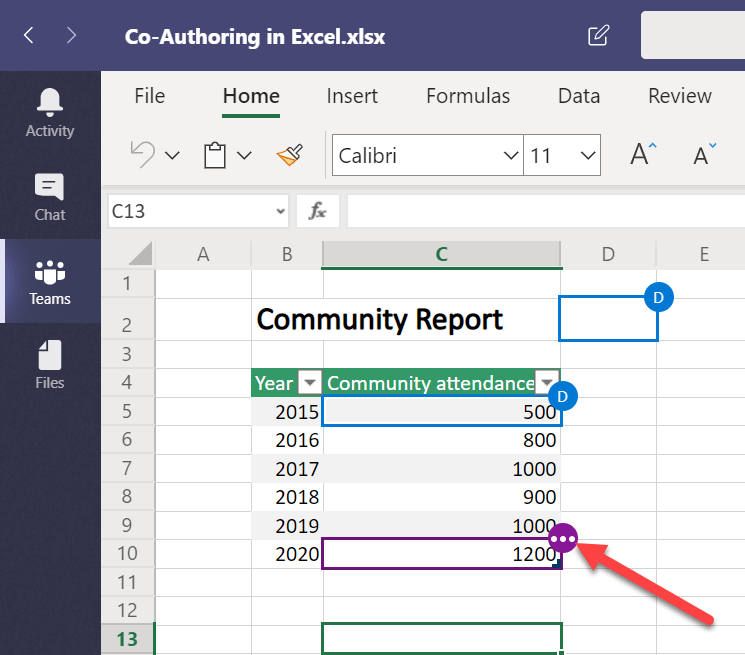
Task: Expand the Name Box dropdown arrow
Action: click(x=279, y=211)
